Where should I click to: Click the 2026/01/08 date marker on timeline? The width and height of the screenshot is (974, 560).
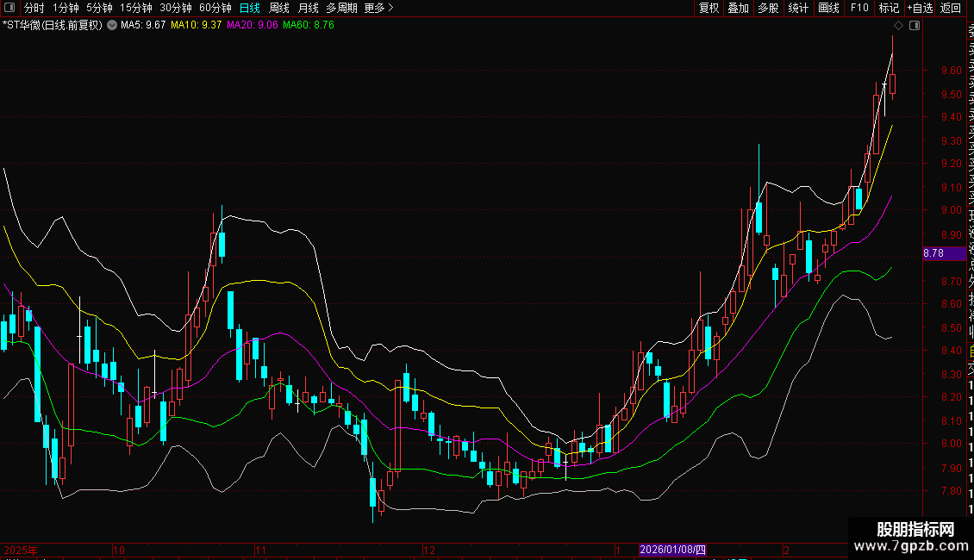(672, 550)
